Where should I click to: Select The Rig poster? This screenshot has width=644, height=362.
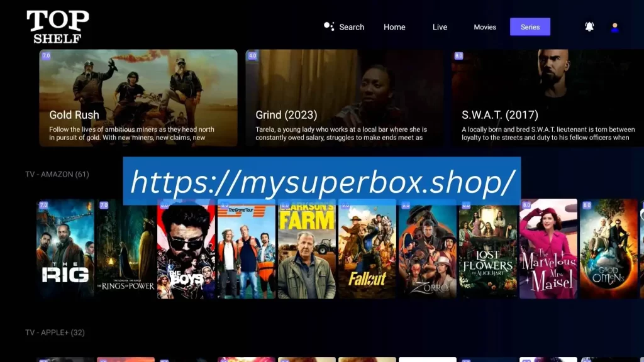(65, 249)
